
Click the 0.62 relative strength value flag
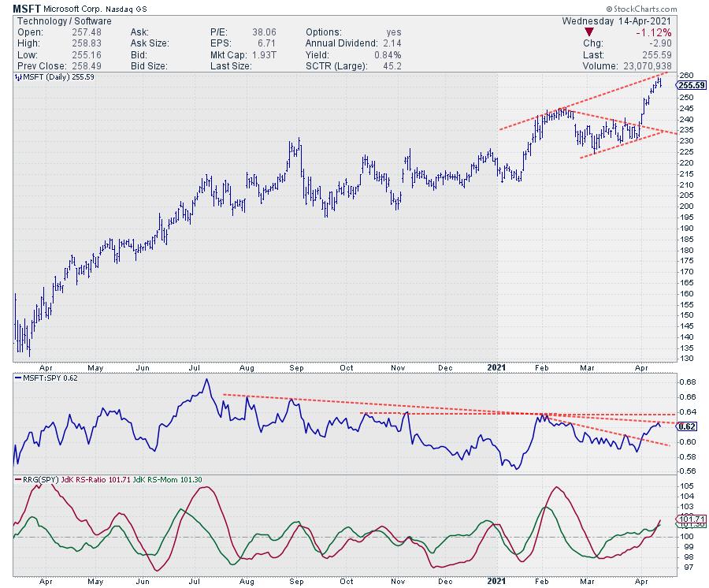[x=687, y=426]
